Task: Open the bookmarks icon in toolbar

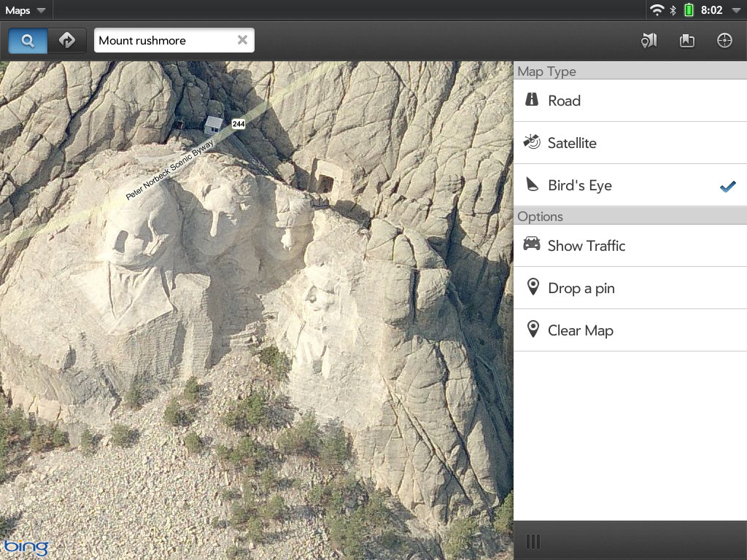Action: point(686,41)
